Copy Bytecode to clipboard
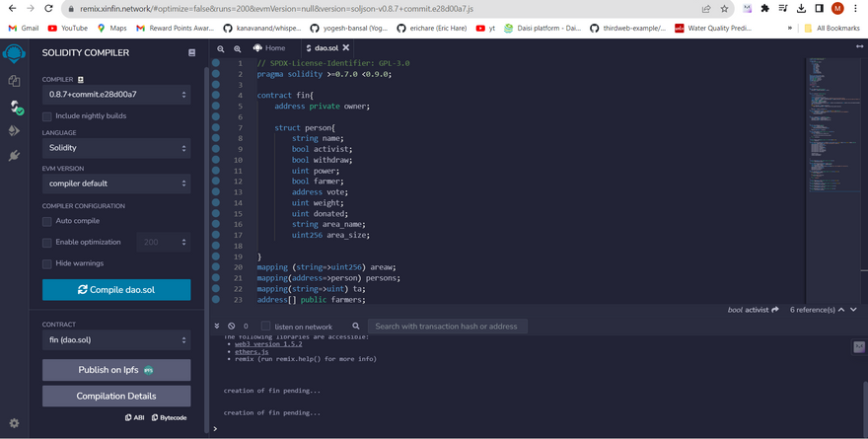 [169, 417]
